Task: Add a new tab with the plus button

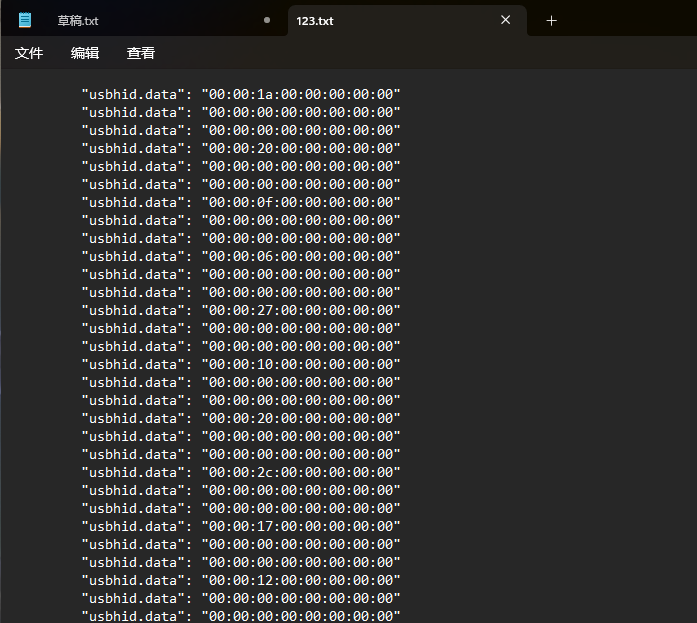Action: [551, 20]
